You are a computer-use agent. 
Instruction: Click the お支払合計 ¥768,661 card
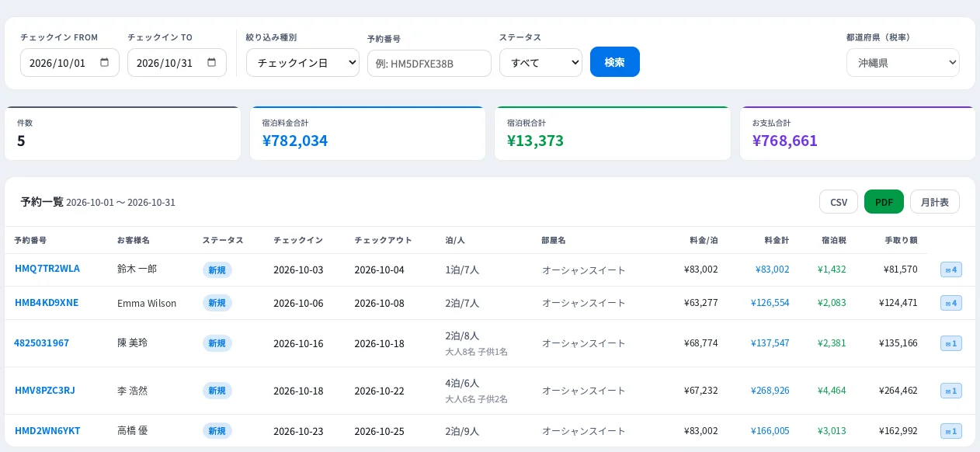point(857,134)
